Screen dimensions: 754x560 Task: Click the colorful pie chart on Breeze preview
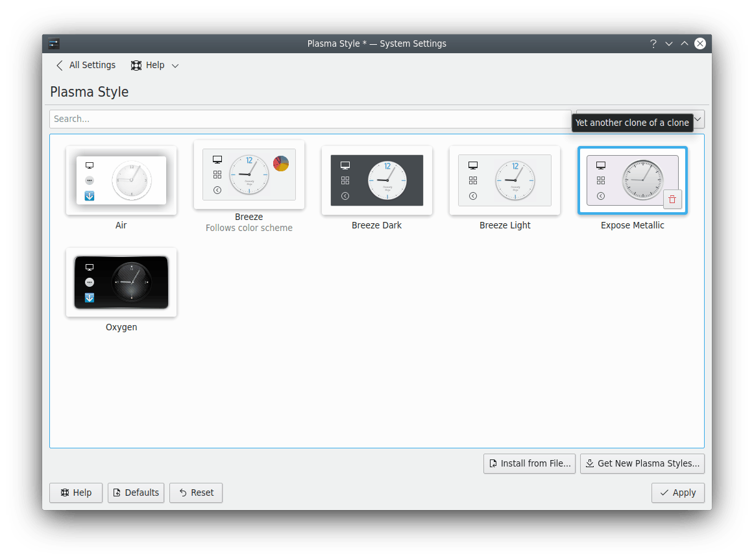pos(280,164)
